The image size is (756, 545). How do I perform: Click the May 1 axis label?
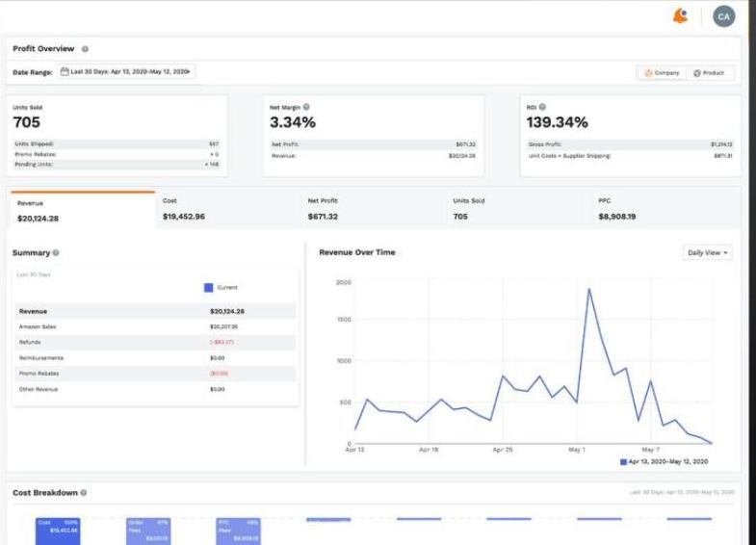tap(577, 450)
